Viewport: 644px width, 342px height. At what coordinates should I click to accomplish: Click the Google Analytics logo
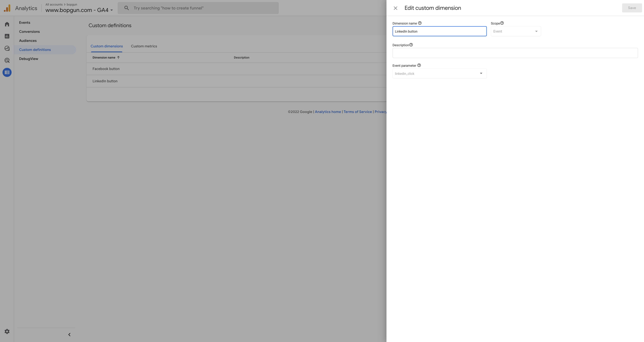click(x=7, y=8)
